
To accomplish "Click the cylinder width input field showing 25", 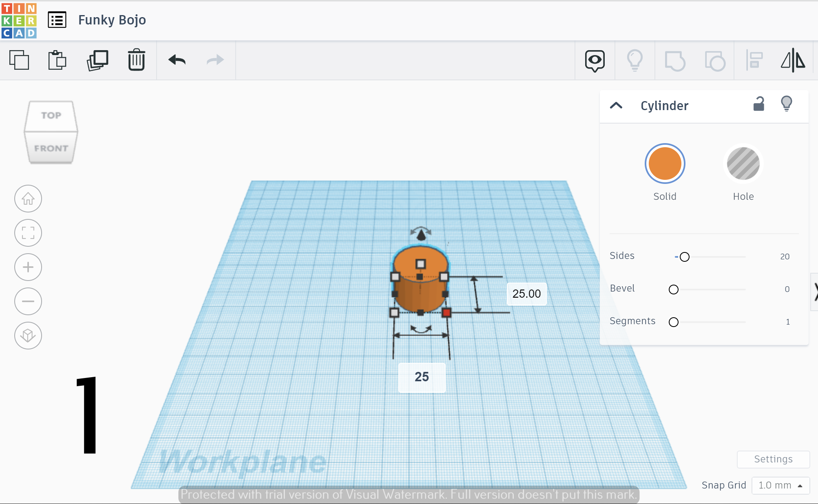I will point(421,376).
